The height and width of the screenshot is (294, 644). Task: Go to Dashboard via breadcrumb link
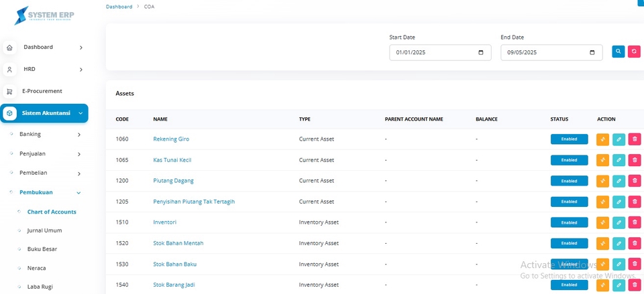point(119,7)
